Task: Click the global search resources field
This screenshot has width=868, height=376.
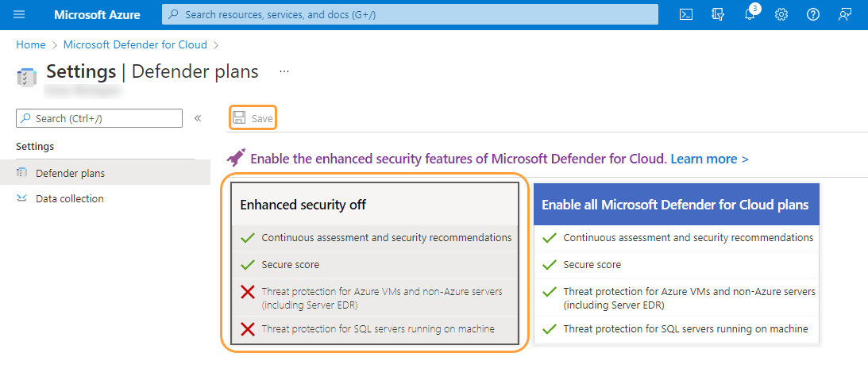Action: coord(410,14)
